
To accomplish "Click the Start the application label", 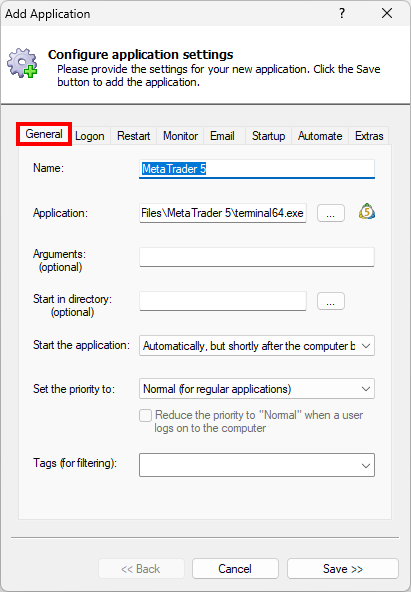I will pyautogui.click(x=82, y=345).
